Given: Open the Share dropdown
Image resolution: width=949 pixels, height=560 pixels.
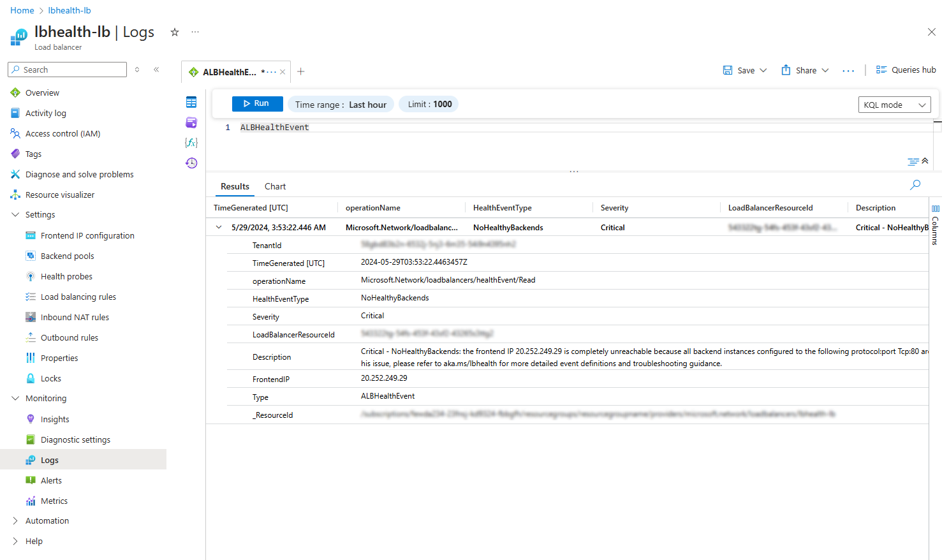Looking at the screenshot, I should (x=805, y=70).
